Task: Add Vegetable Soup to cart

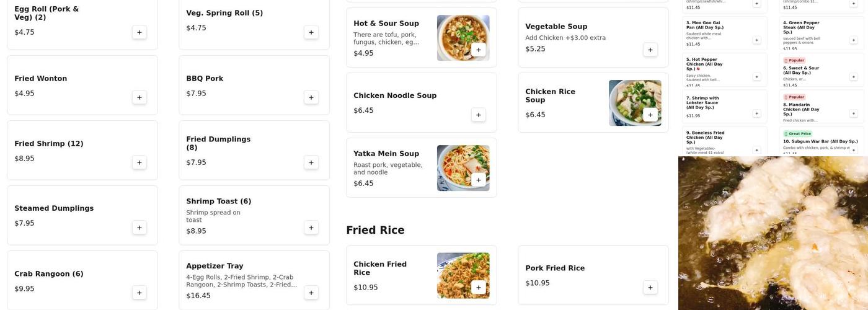Action: coord(650,50)
